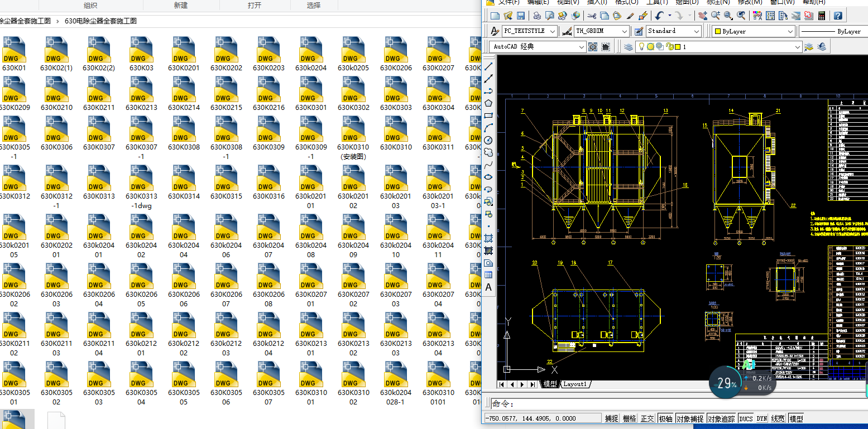Open the TH_GBDIM dimension style dropdown
Screen dimensions: 868x429
(625, 31)
